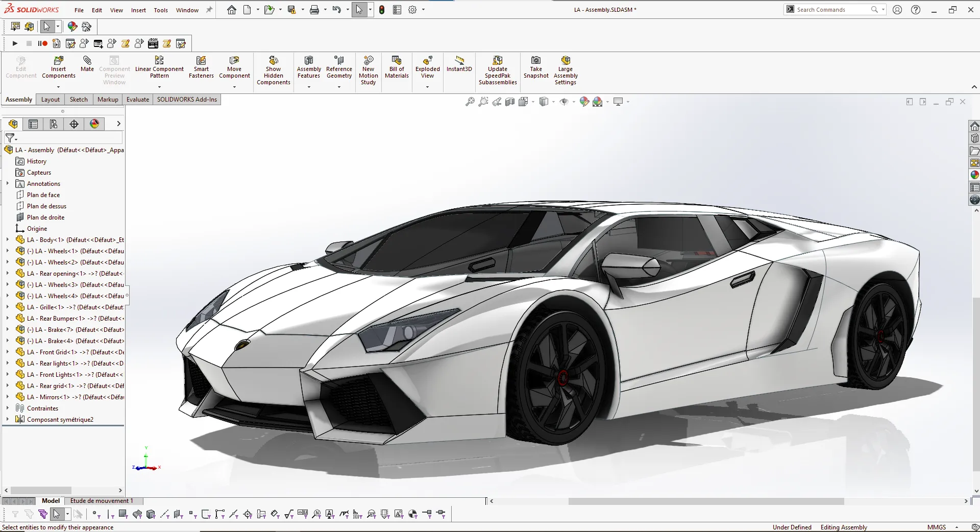This screenshot has height=532, width=980.
Task: Click the Options gear icon
Action: [x=412, y=10]
